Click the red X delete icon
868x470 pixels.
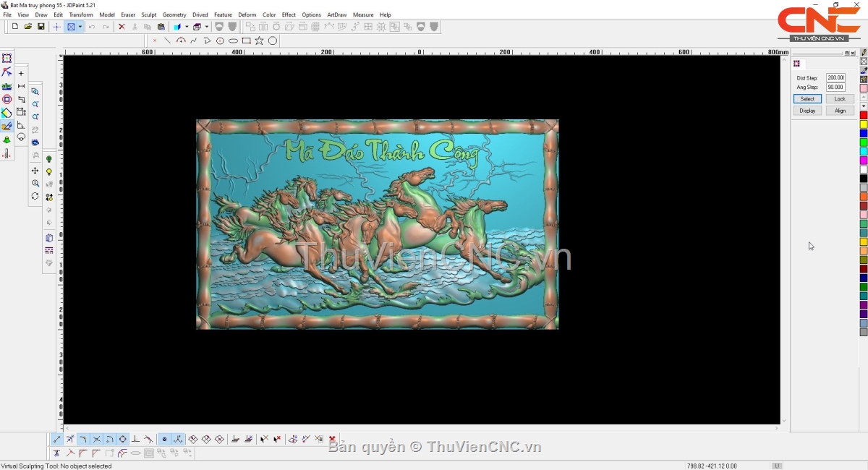122,27
